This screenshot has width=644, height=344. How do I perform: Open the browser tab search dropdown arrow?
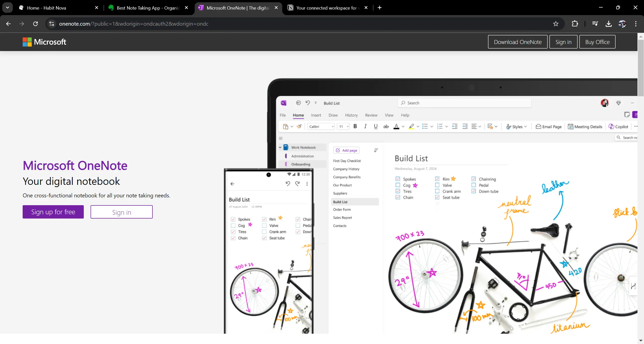point(8,8)
